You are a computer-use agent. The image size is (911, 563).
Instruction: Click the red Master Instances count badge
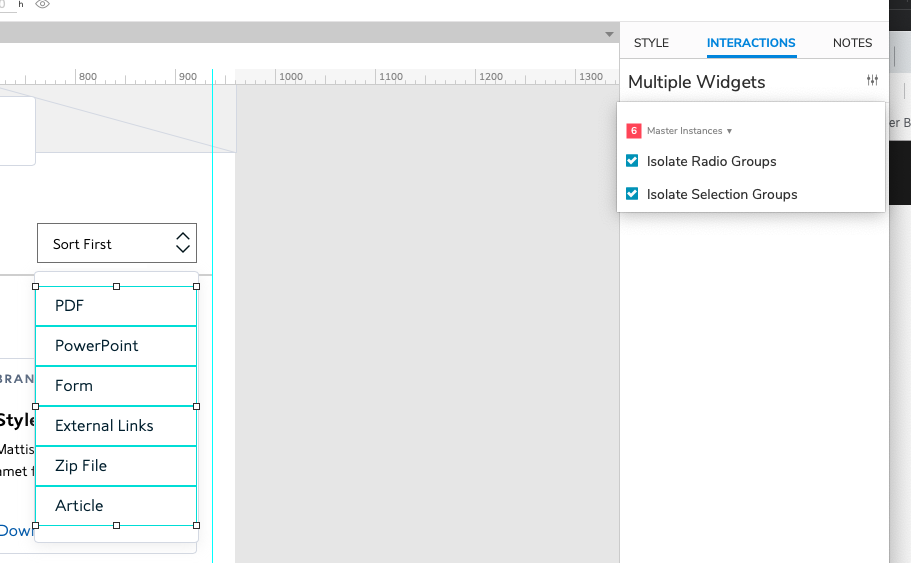633,131
